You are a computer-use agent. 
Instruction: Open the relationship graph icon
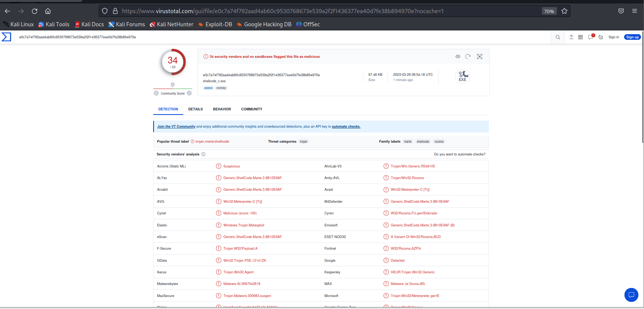point(480,56)
